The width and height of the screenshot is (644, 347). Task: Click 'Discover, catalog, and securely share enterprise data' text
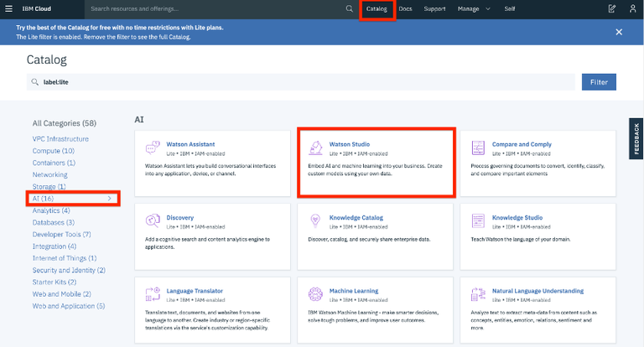pos(369,239)
